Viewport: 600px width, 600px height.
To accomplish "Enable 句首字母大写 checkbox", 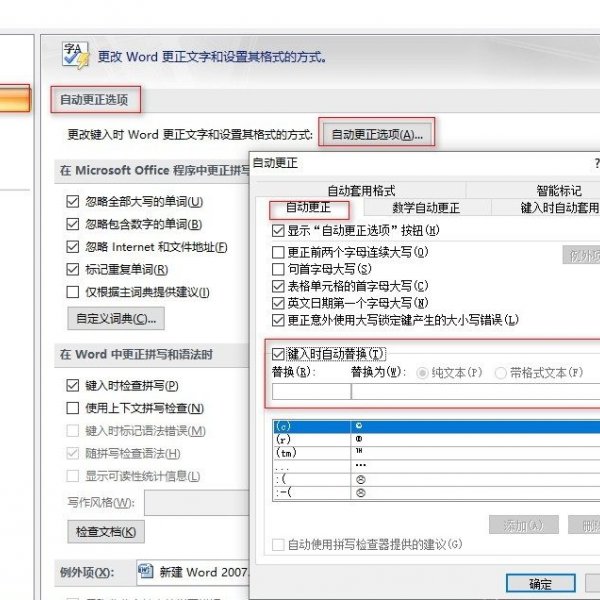I will point(278,269).
